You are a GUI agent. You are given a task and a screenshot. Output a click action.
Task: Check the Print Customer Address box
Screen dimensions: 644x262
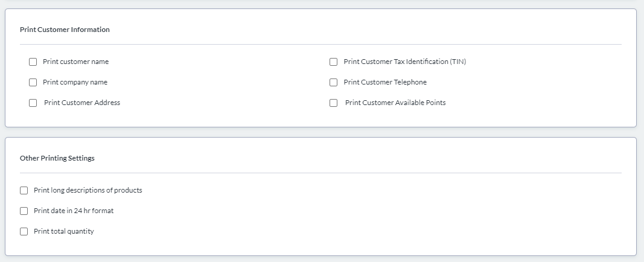pos(33,103)
